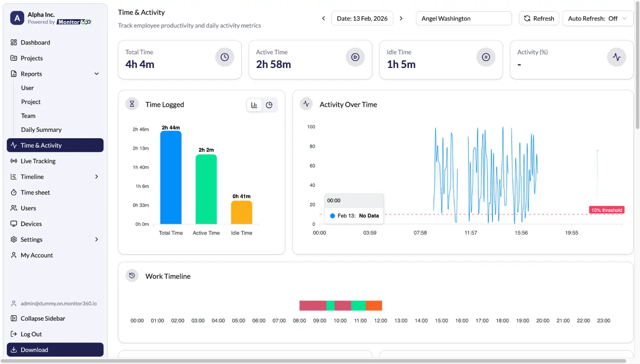The image size is (640, 364).
Task: Click the Time sheet icon
Action: [x=14, y=192]
